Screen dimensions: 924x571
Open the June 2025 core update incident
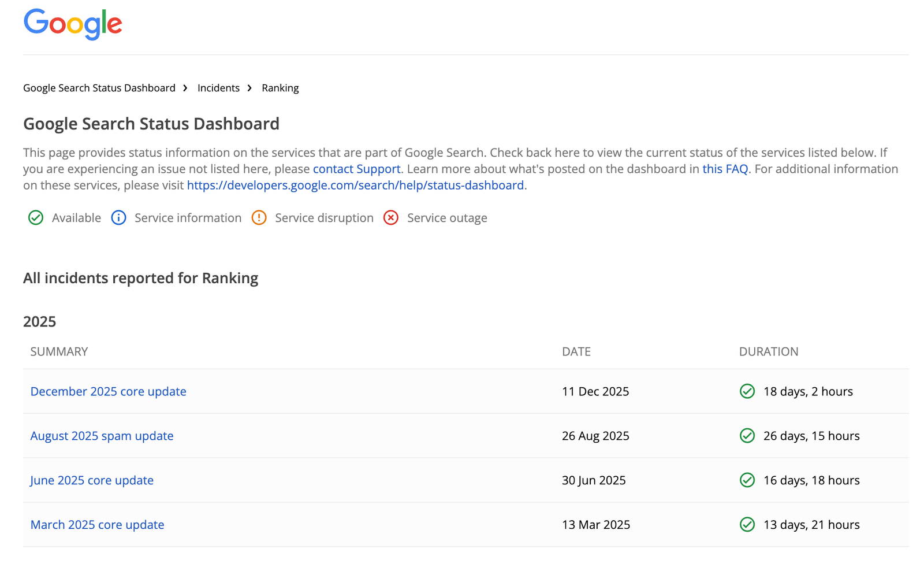(91, 480)
